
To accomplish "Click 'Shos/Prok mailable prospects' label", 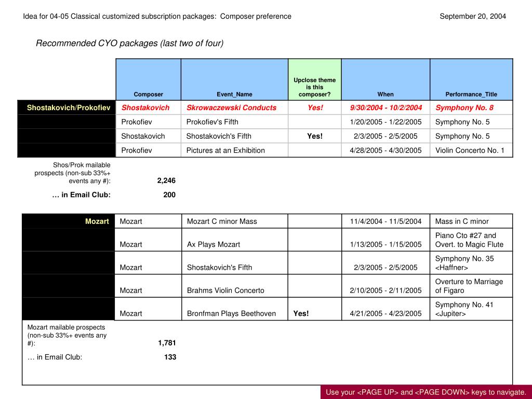I will tap(72, 173).
